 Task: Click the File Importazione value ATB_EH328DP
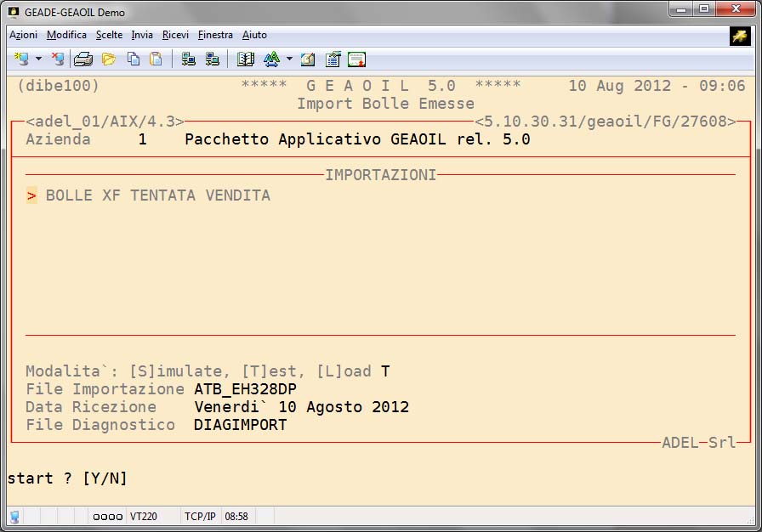[245, 389]
